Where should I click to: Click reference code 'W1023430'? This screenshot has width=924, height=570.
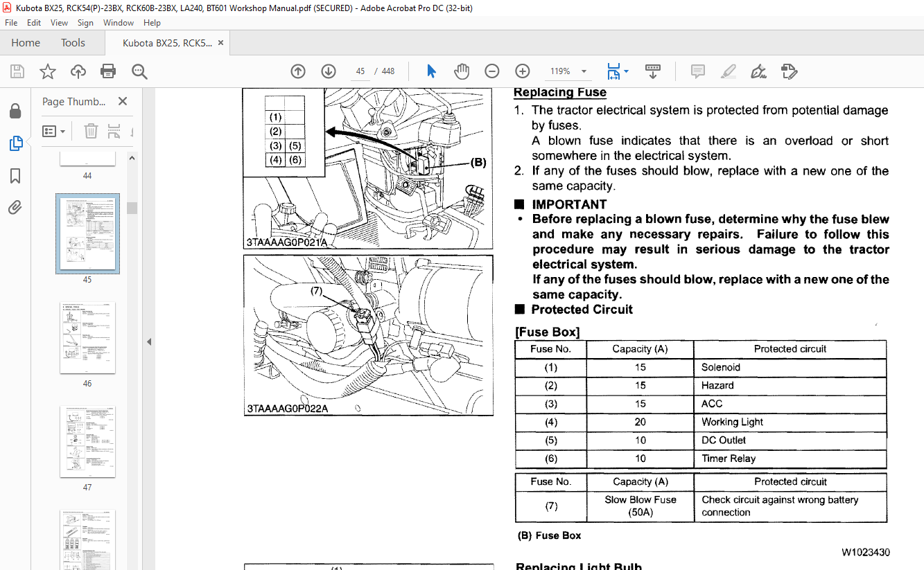click(x=866, y=552)
